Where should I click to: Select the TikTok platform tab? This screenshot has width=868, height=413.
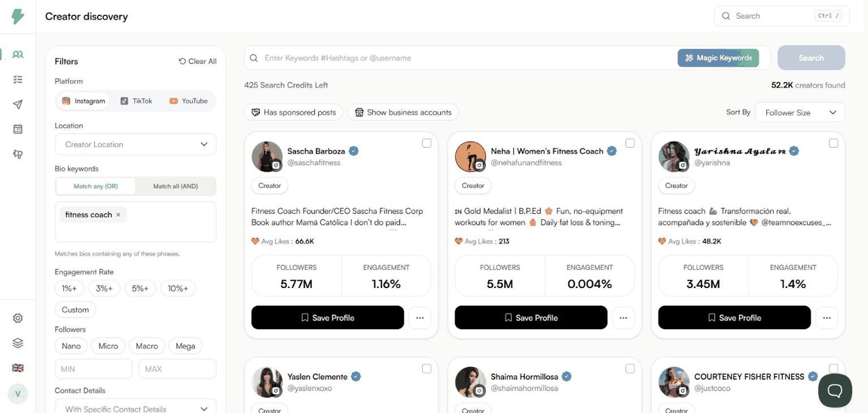tap(136, 101)
